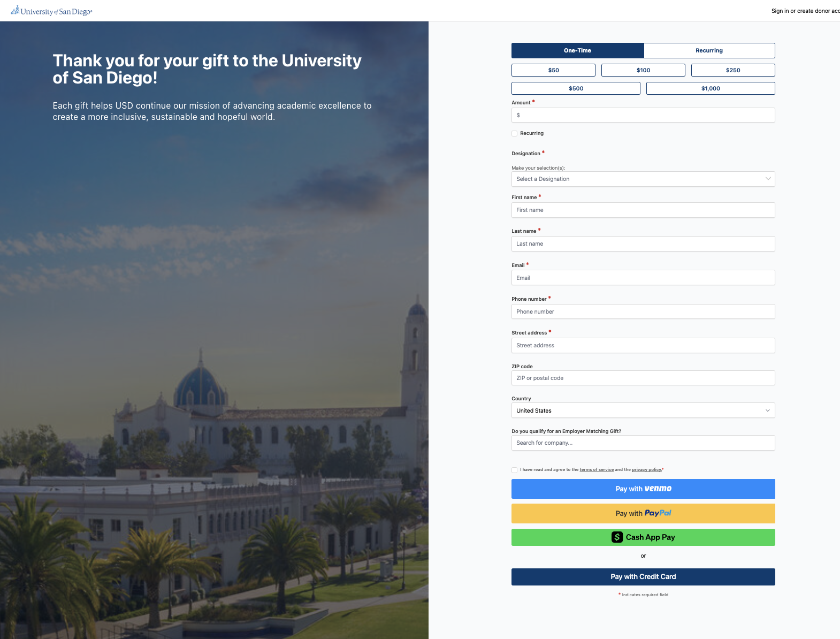The image size is (840, 639).
Task: Choose the $1,000 gift amount
Action: [711, 88]
